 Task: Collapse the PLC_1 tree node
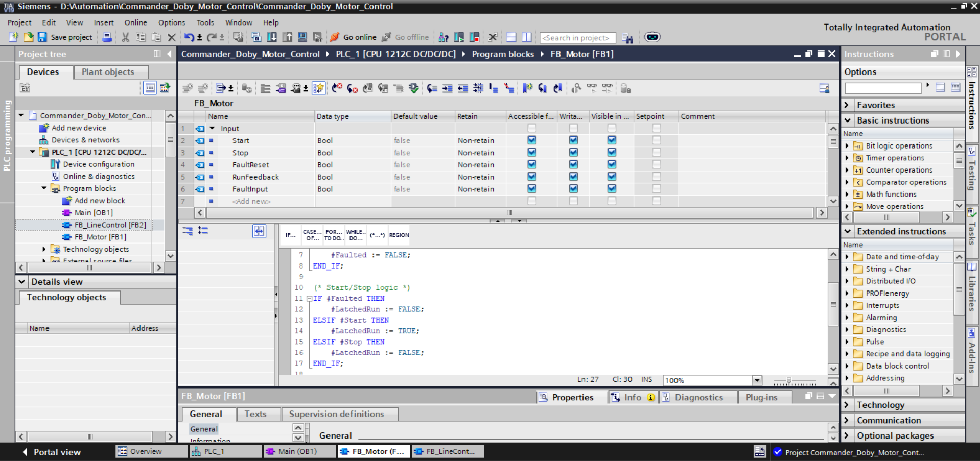(33, 152)
